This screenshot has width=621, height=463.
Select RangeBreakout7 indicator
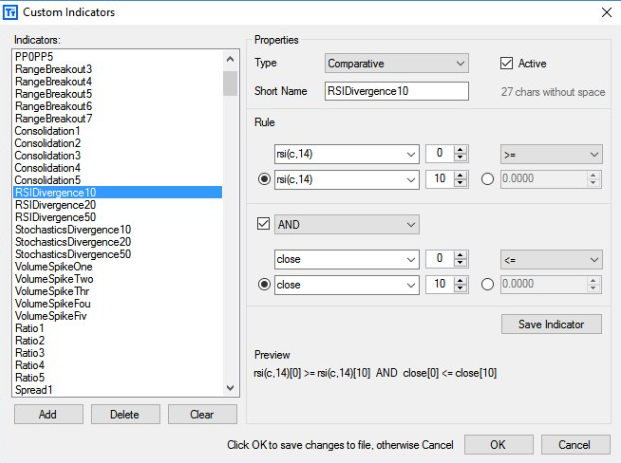pyautogui.click(x=117, y=118)
